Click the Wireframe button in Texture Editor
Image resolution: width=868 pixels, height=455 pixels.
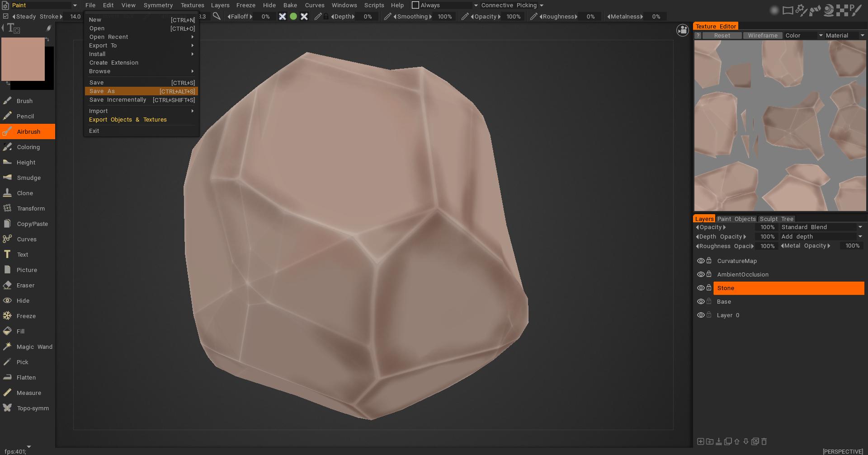763,35
